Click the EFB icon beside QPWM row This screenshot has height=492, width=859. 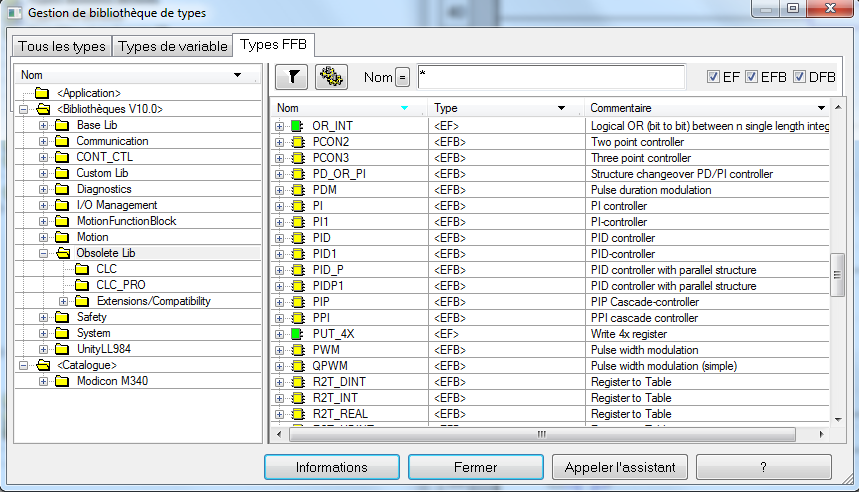click(296, 366)
